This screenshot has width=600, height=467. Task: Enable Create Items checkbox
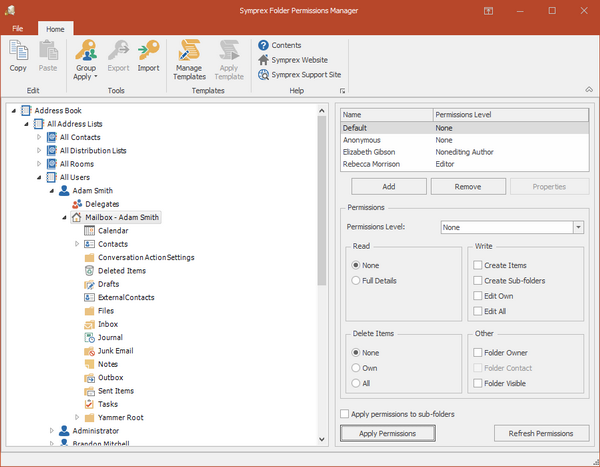[478, 265]
